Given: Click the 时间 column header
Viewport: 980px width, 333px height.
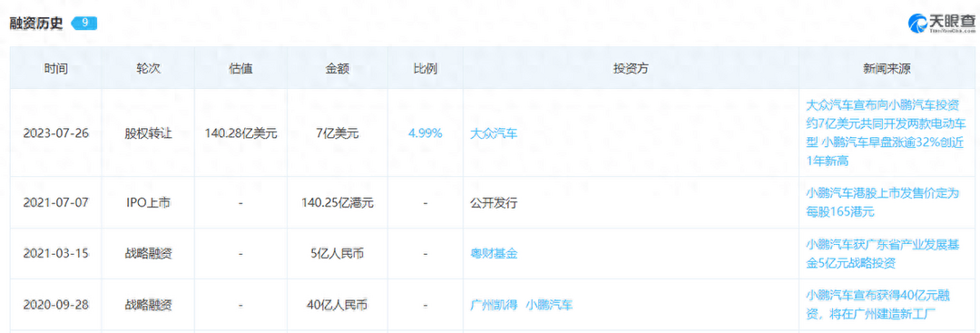Looking at the screenshot, I should click(x=55, y=68).
